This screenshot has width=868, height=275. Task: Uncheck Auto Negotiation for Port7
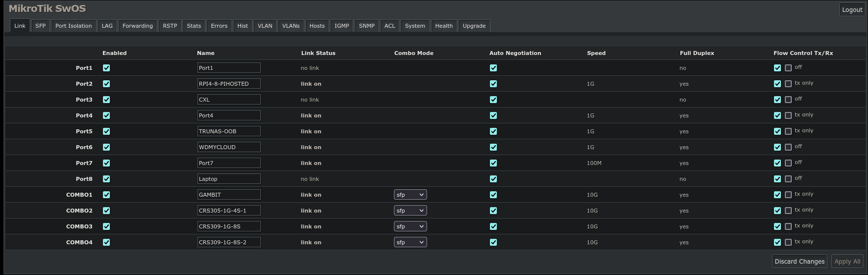click(x=493, y=163)
